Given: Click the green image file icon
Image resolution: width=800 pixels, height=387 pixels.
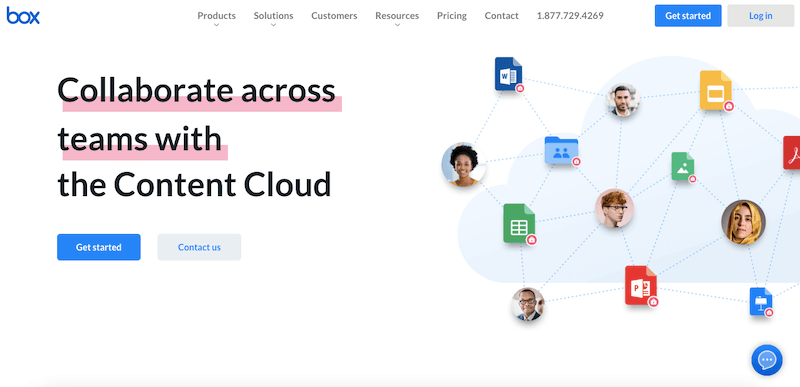Looking at the screenshot, I should point(682,166).
